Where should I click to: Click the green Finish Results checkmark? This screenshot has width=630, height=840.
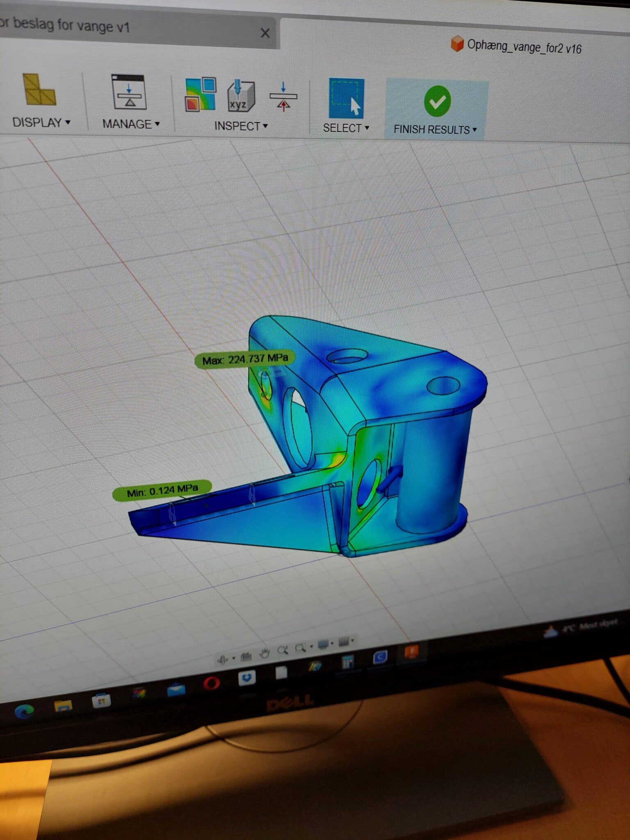tap(437, 101)
